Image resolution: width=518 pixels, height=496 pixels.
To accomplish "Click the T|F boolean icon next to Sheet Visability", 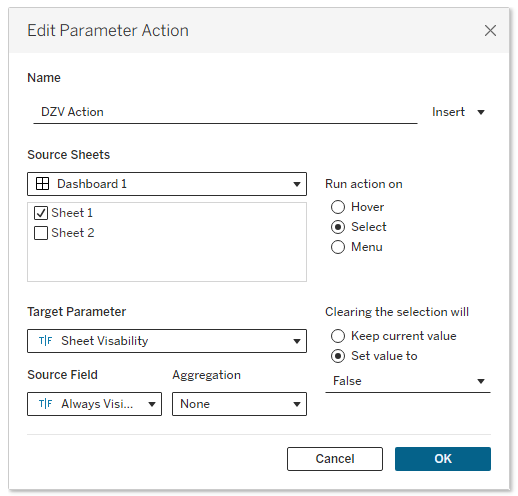I will [45, 341].
